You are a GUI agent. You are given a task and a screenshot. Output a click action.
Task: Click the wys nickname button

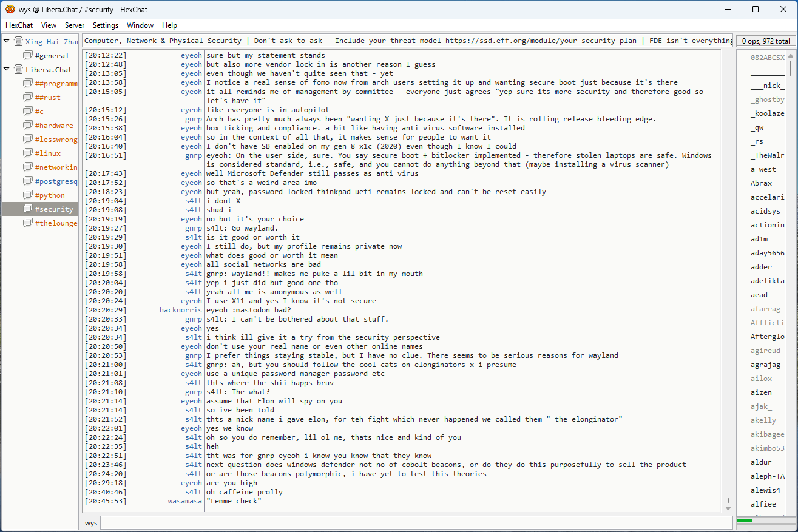[x=91, y=522]
